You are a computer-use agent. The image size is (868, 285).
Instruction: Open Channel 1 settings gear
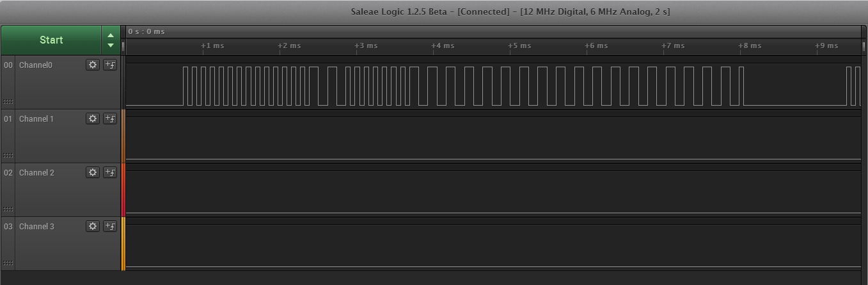(93, 118)
